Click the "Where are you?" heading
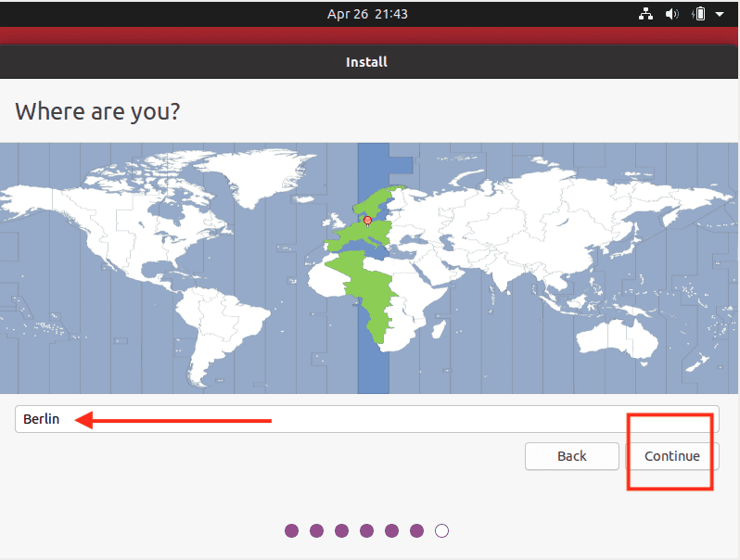 point(97,112)
